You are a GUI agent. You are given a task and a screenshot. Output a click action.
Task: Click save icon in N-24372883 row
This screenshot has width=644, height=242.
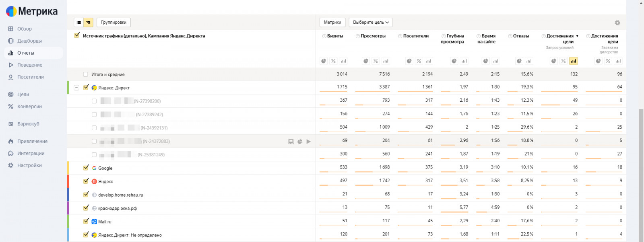tap(291, 142)
